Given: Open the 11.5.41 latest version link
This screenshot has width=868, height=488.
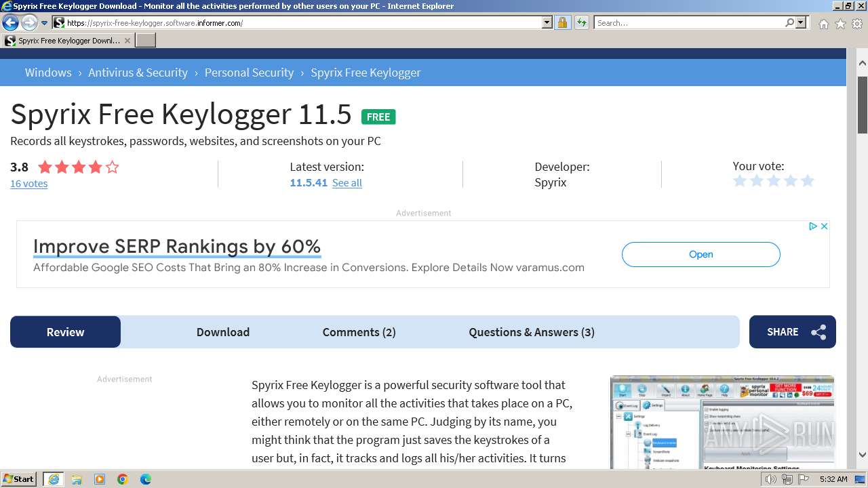Looking at the screenshot, I should [309, 182].
